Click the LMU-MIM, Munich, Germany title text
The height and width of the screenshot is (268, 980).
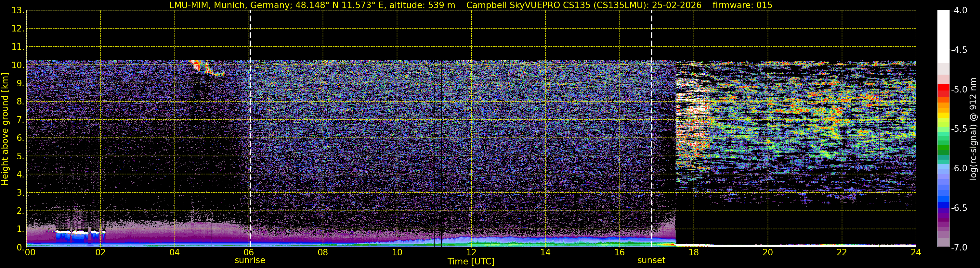[x=231, y=5]
